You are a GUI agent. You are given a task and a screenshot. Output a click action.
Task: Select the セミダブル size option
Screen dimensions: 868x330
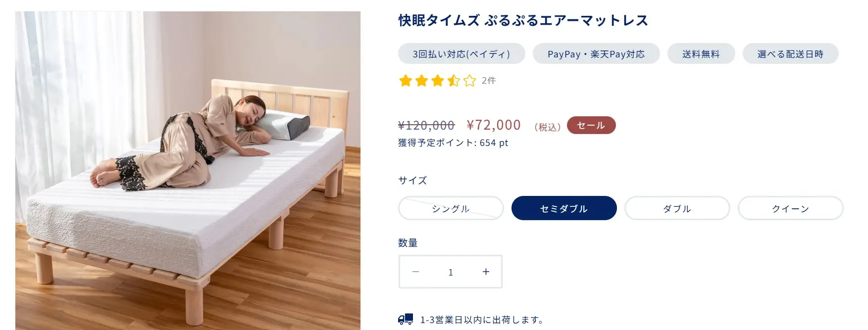click(x=564, y=208)
